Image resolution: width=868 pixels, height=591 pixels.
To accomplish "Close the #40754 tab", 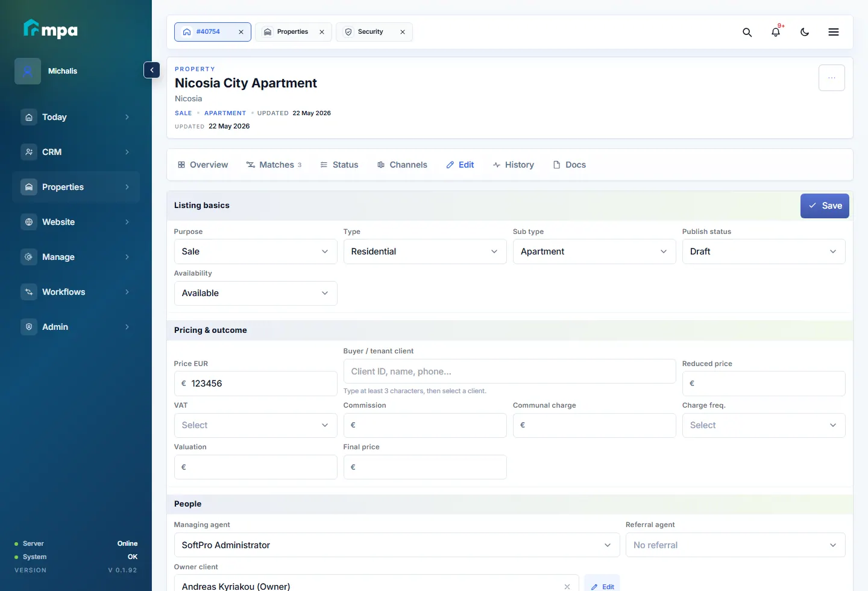I will pyautogui.click(x=241, y=32).
